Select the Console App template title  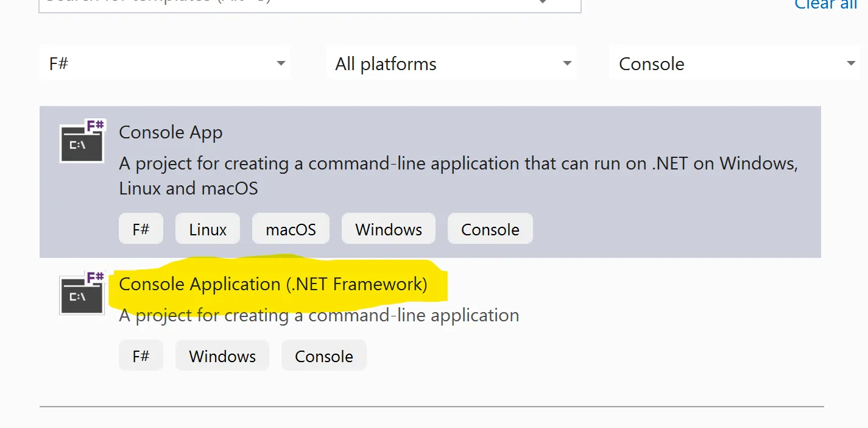(171, 132)
